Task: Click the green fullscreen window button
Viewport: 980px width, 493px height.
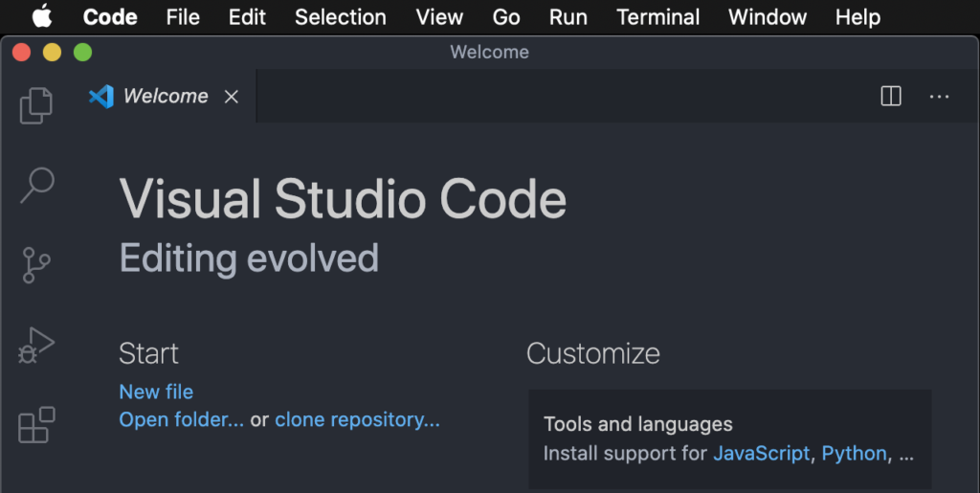Action: tap(82, 52)
